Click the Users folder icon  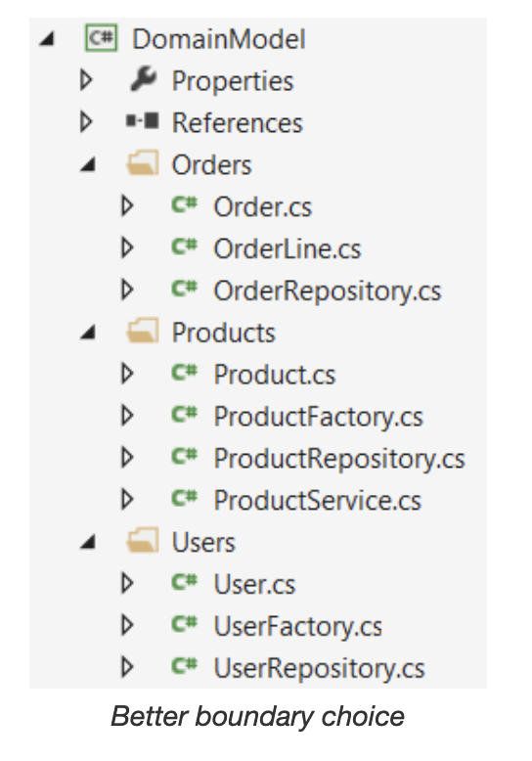pos(143,540)
